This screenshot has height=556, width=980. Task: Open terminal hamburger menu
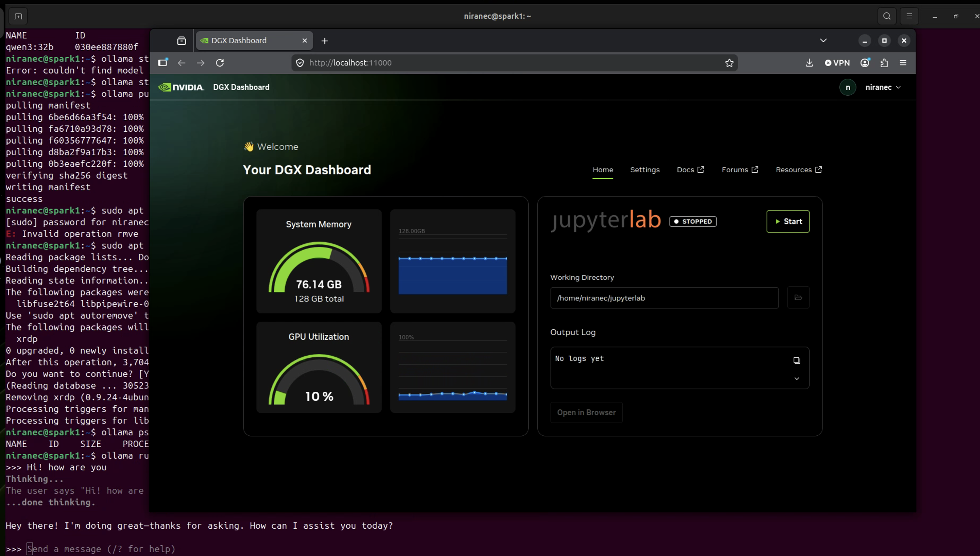[909, 16]
